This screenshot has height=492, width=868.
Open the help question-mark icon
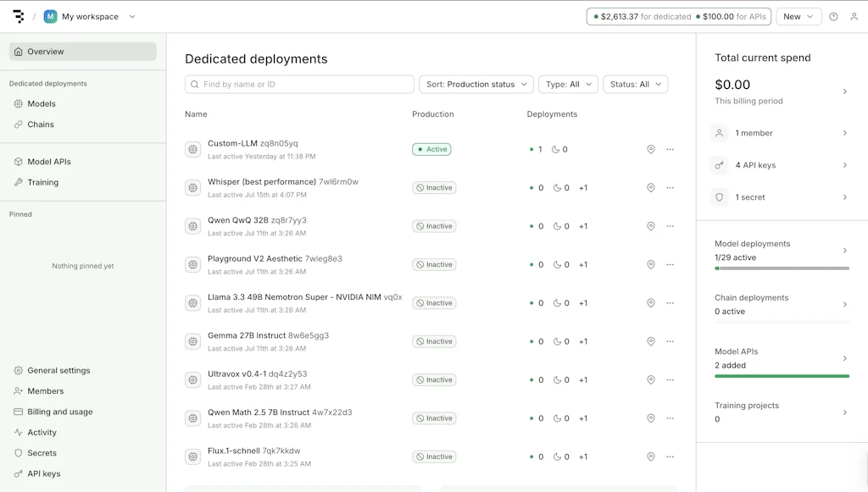coord(835,16)
